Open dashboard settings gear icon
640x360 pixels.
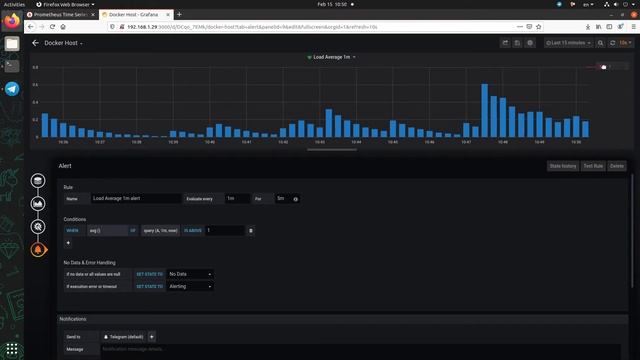530,43
